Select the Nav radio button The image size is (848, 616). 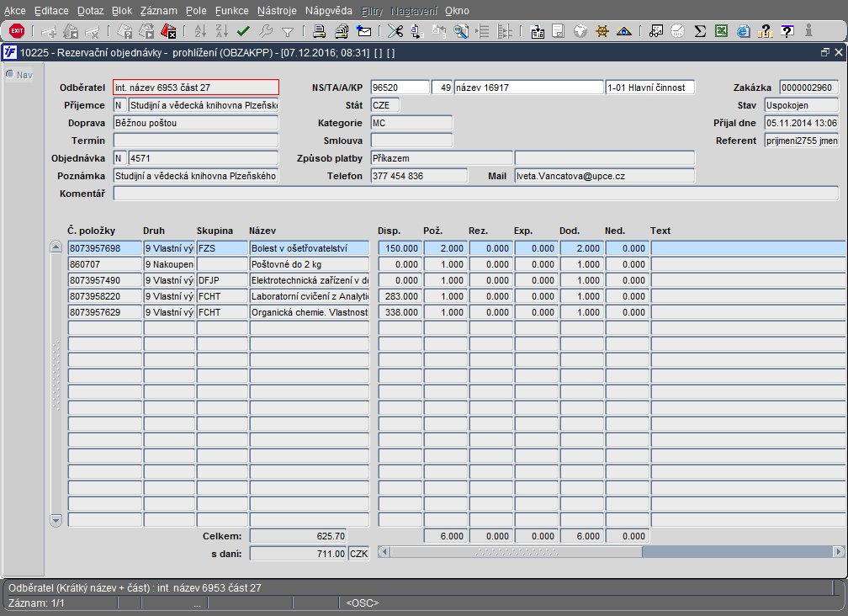click(10, 74)
